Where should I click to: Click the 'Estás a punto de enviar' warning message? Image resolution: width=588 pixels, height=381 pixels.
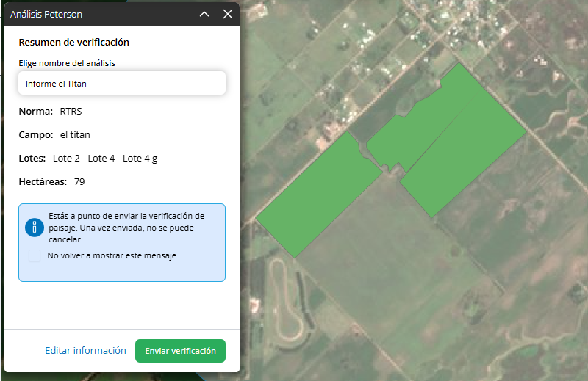click(x=126, y=228)
